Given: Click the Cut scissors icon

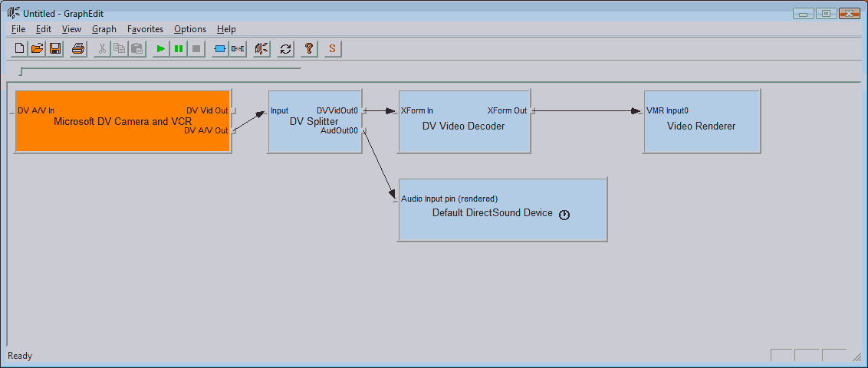Looking at the screenshot, I should (x=102, y=49).
